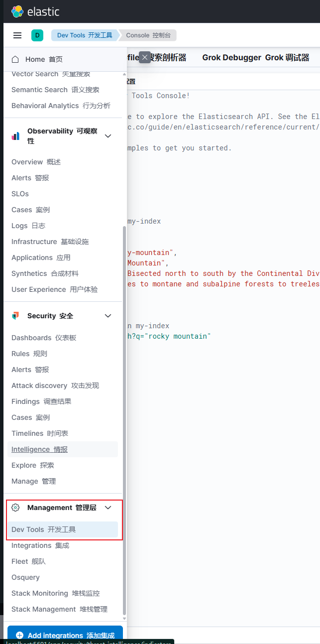Click the Elastic logo icon
Image resolution: width=320 pixels, height=644 pixels.
click(17, 11)
